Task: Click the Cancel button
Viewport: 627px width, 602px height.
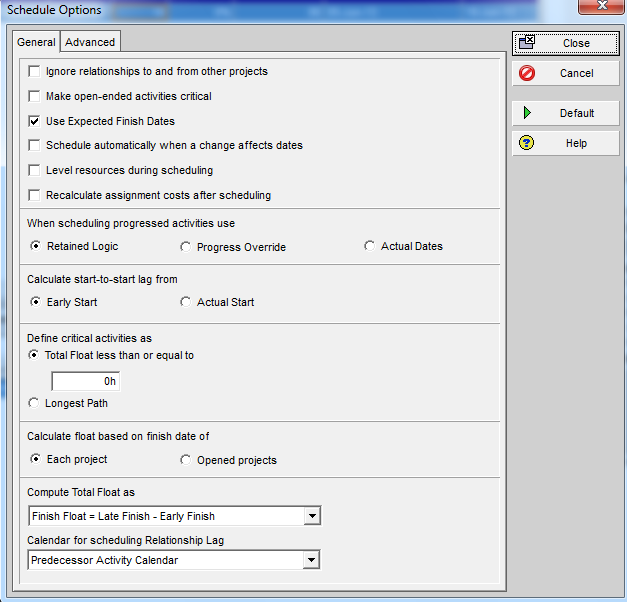Action: click(566, 73)
